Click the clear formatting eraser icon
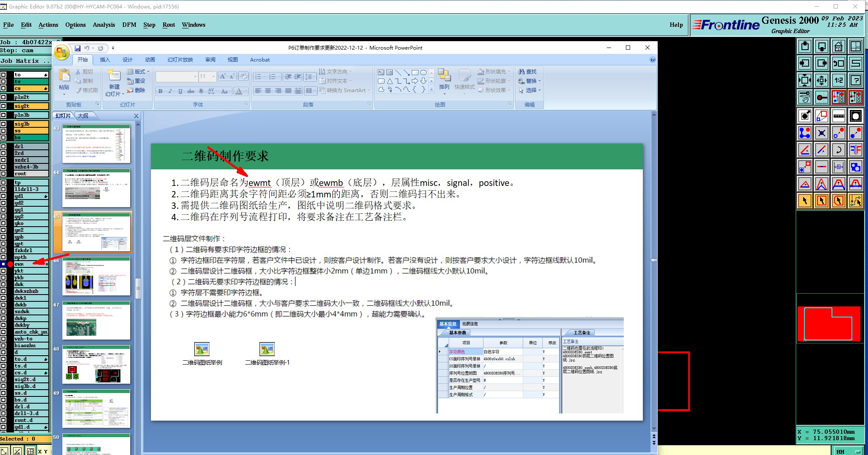The image size is (868, 455). pyautogui.click(x=243, y=76)
